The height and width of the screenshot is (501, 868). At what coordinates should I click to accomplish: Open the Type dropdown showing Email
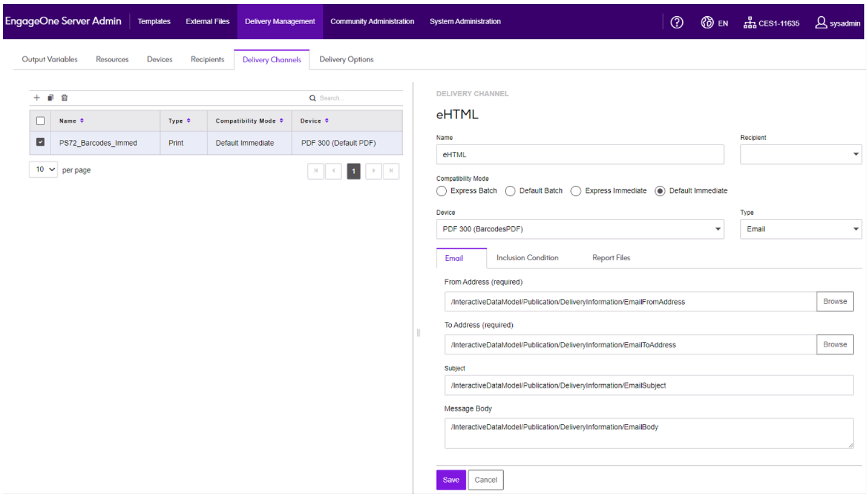[x=801, y=229]
